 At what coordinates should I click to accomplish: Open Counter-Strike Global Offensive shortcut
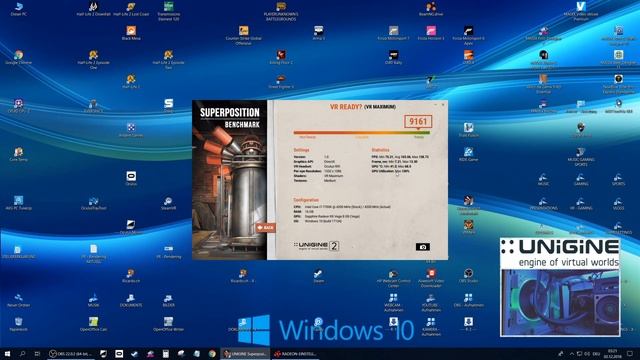[243, 36]
